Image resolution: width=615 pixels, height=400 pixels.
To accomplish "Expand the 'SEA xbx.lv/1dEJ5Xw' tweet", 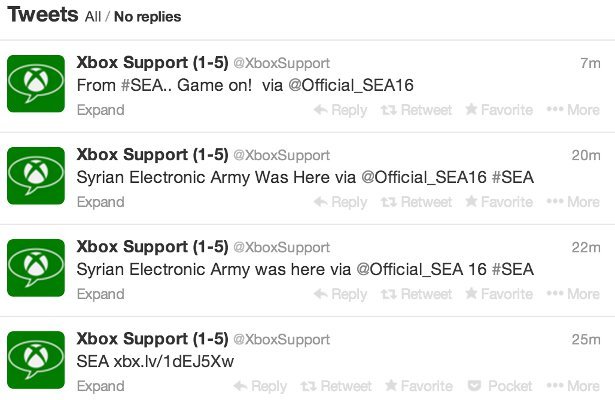I will (100, 386).
